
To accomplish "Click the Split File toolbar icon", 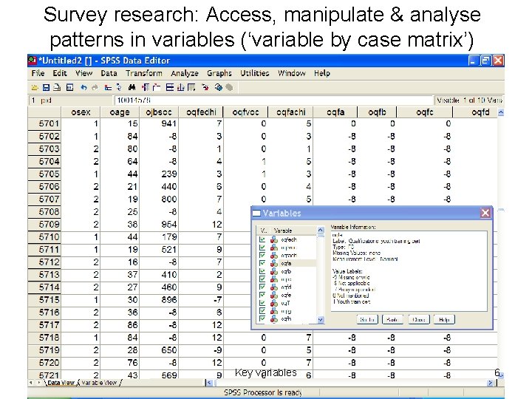I will point(170,87).
